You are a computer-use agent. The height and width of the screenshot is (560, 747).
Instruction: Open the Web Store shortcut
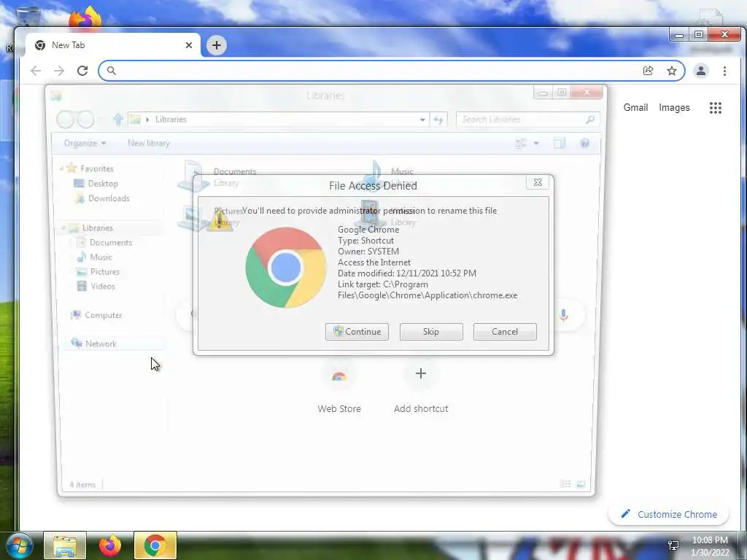coord(339,387)
